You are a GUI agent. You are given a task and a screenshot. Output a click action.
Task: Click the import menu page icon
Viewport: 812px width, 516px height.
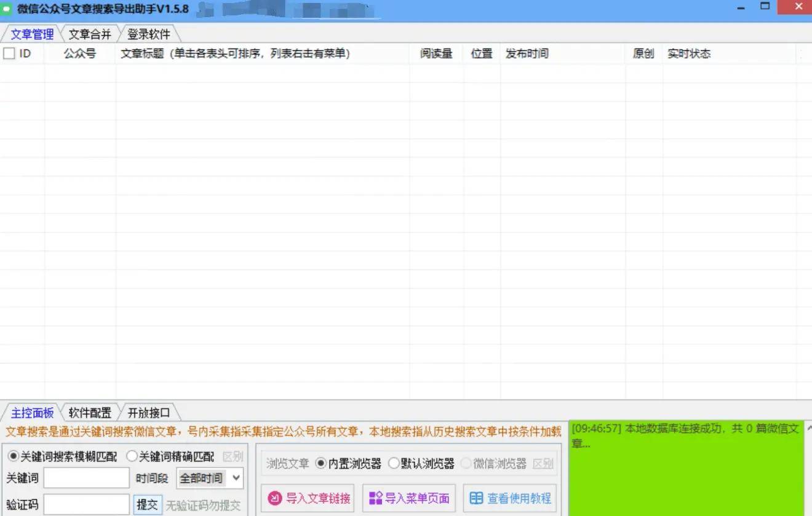tap(375, 498)
